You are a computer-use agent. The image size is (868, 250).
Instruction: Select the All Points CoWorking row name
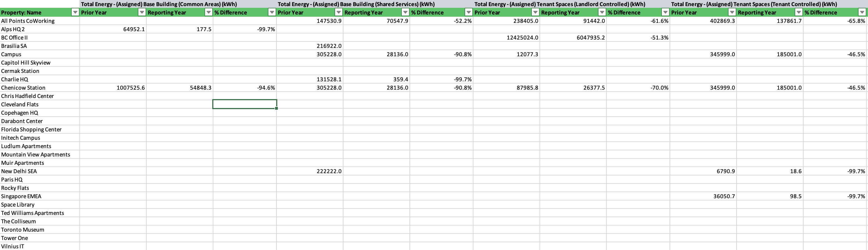coord(40,21)
